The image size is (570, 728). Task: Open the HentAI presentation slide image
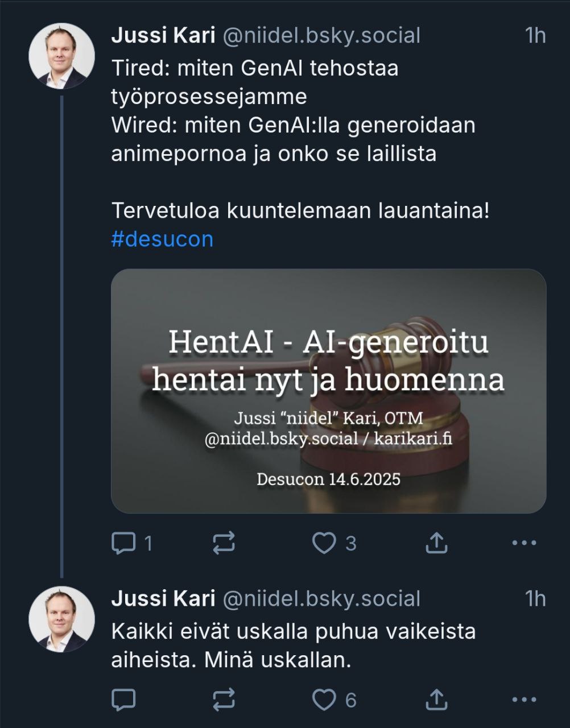pyautogui.click(x=328, y=391)
